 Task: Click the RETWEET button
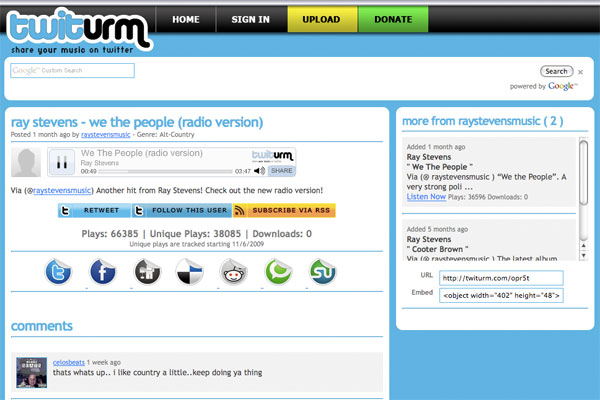(94, 210)
